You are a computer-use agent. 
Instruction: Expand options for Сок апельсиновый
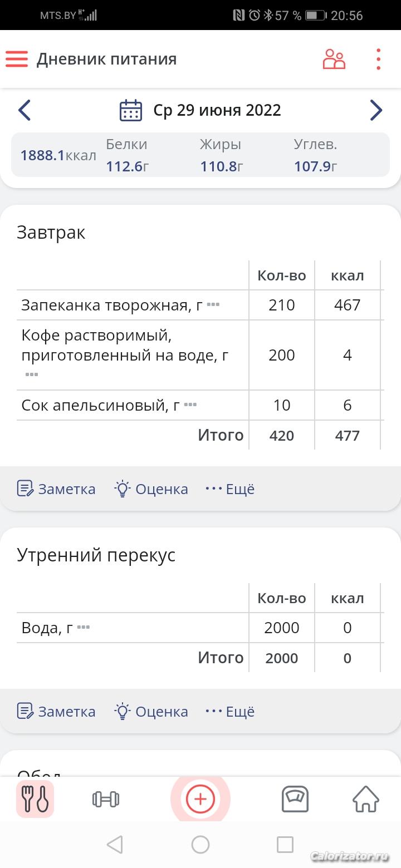pyautogui.click(x=190, y=405)
